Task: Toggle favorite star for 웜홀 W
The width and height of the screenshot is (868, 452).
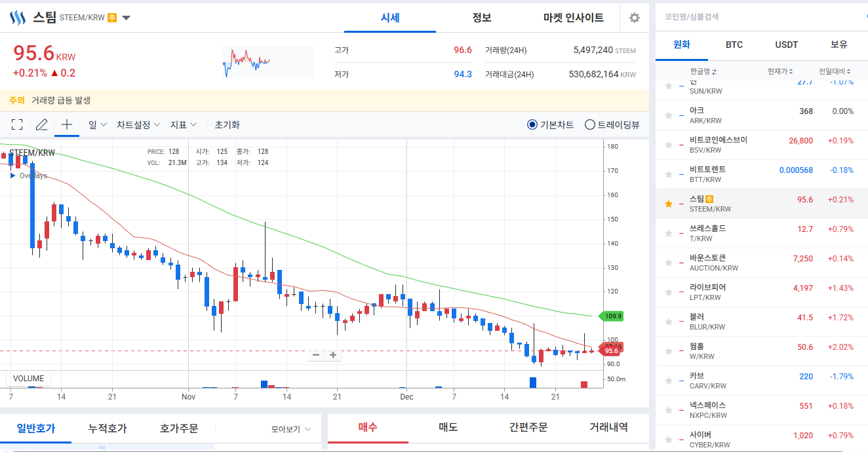Action: coord(669,351)
